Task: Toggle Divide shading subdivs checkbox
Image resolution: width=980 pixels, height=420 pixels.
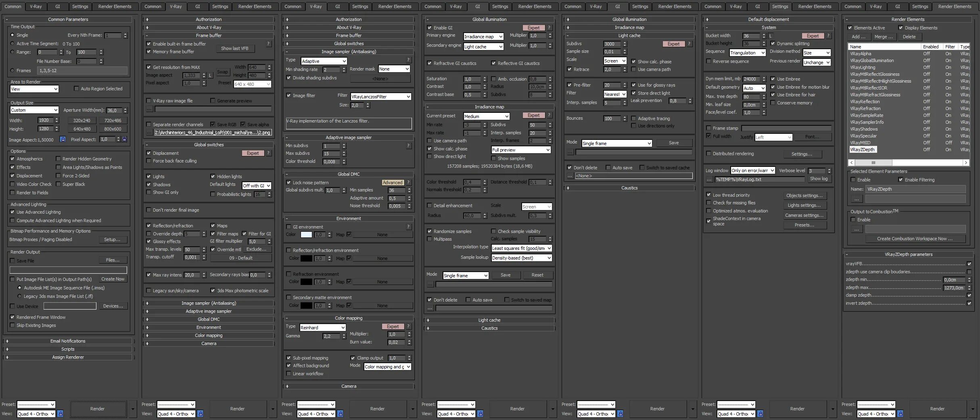Action: point(288,78)
